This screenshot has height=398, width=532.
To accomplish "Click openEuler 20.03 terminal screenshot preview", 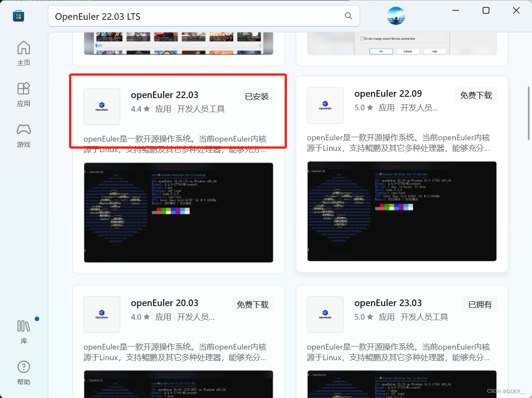I will tap(178, 384).
